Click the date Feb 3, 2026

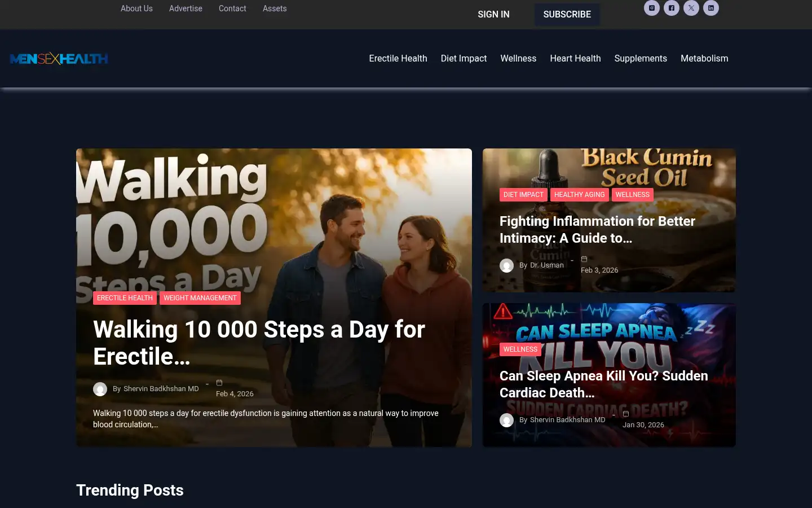[599, 270]
